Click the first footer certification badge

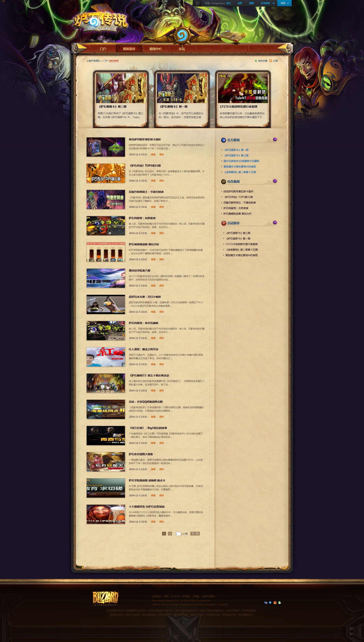coord(266,603)
